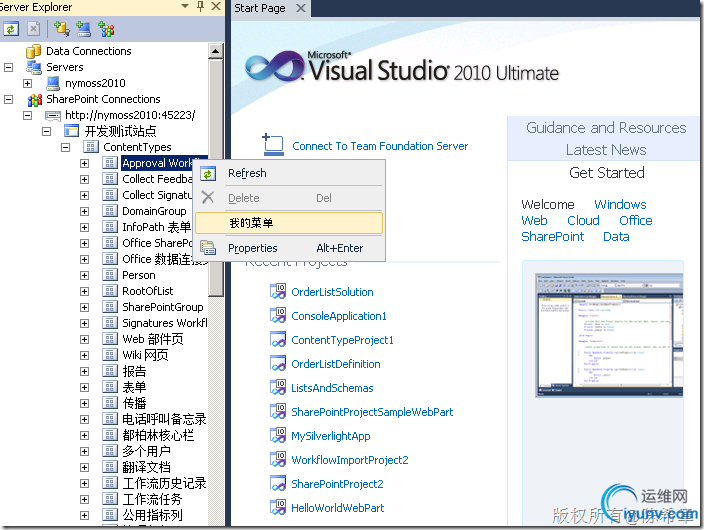This screenshot has height=530, width=704.
Task: Expand the RootOfList content type
Action: tap(84, 292)
